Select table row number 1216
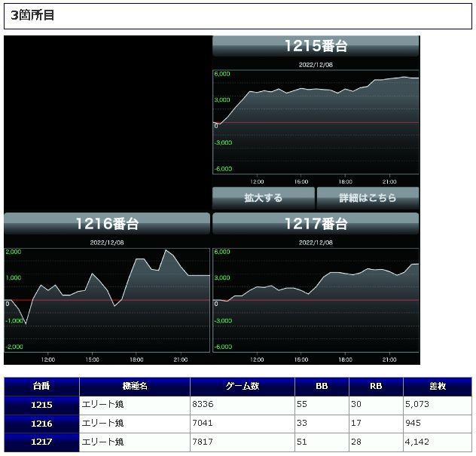The width and height of the screenshot is (476, 456). (41, 424)
